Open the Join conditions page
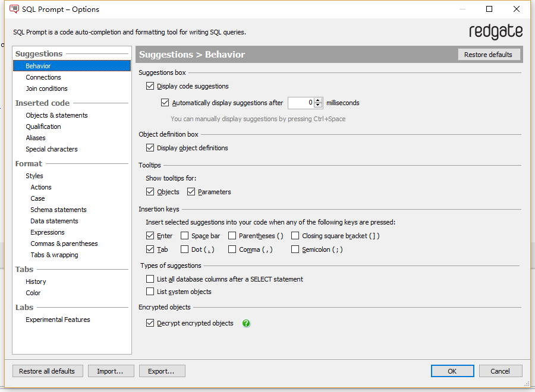 47,88
